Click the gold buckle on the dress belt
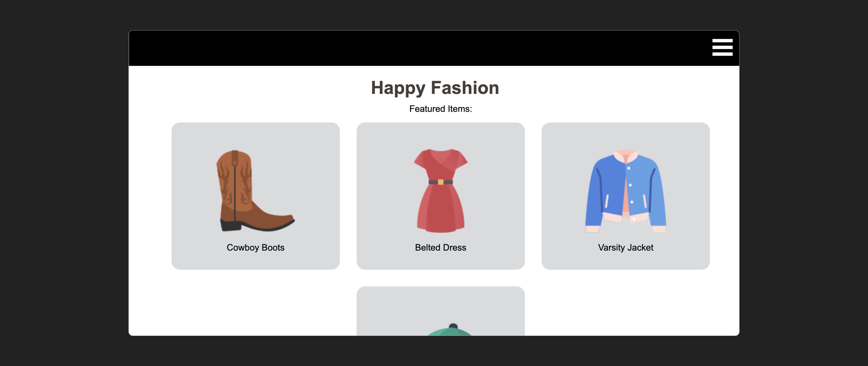This screenshot has height=366, width=868. click(x=440, y=182)
